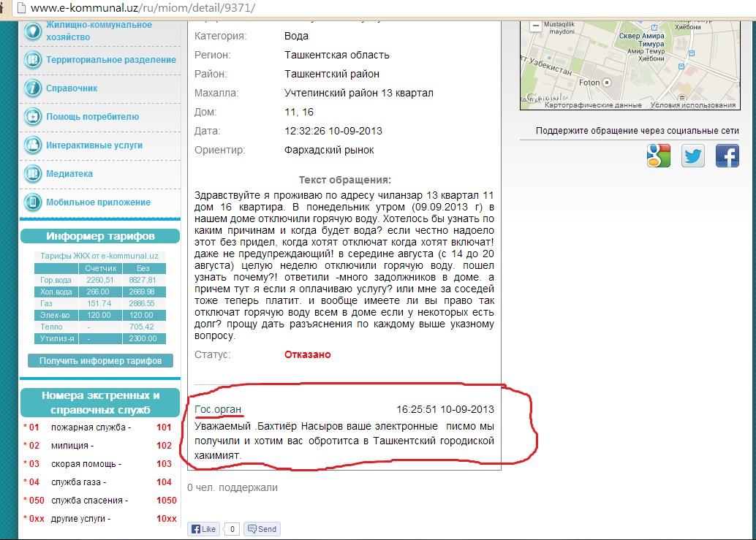The width and height of the screenshot is (756, 540).
Task: Open the Гос.орган responder link
Action: pos(218,409)
